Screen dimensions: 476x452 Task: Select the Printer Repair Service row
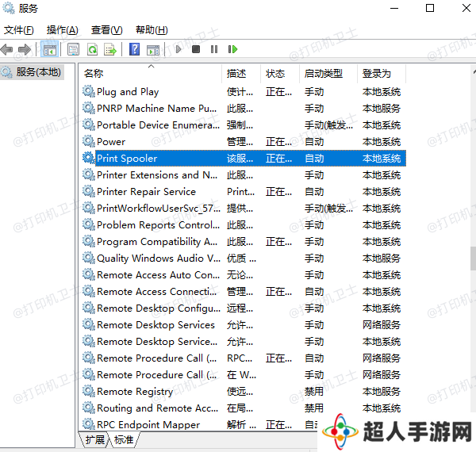244,191
